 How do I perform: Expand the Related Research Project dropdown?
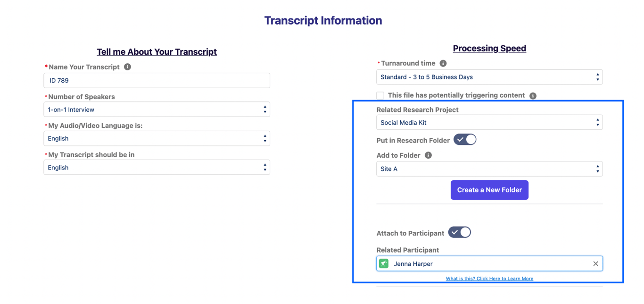coord(489,123)
